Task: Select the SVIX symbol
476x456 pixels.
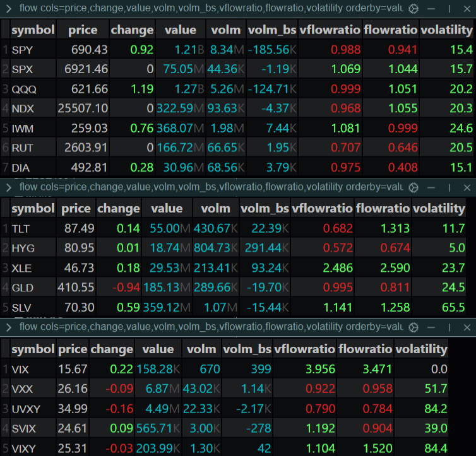Action: [24, 429]
